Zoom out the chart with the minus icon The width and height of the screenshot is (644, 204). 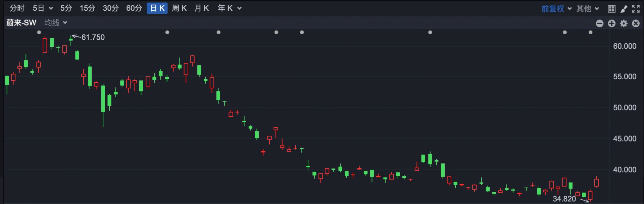point(599,23)
